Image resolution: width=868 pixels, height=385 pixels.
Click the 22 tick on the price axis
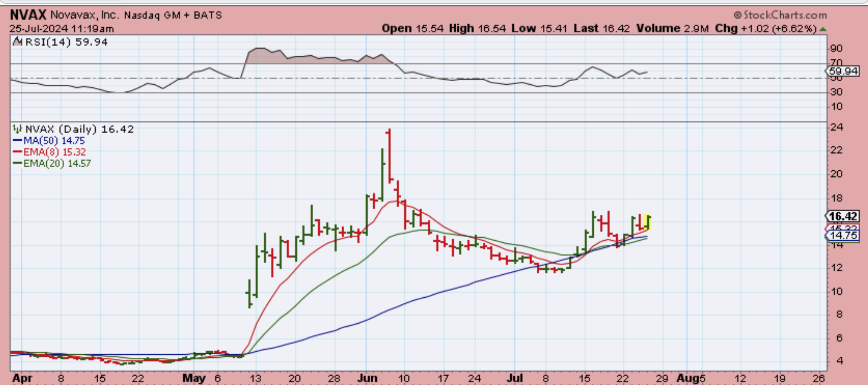836,150
